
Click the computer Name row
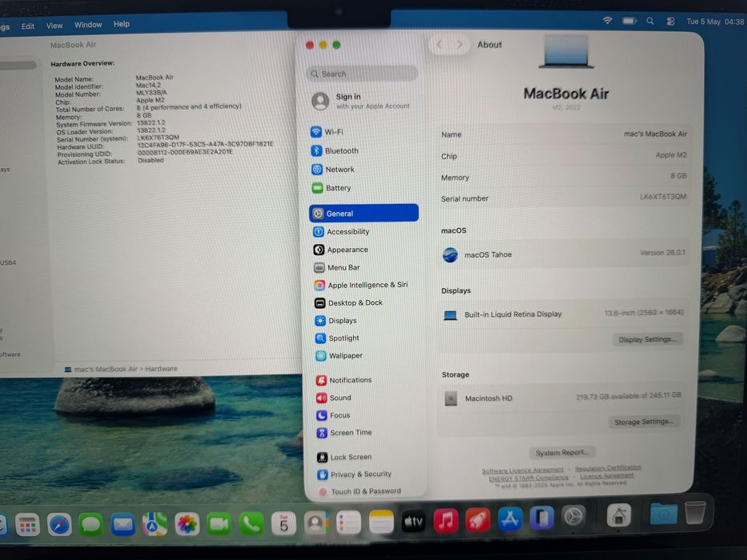pos(564,134)
